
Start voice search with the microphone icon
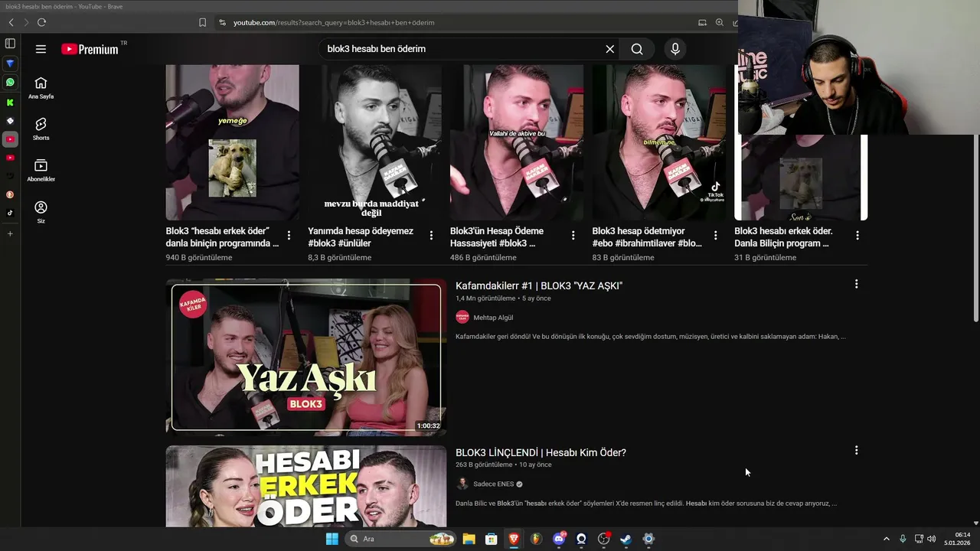coord(675,49)
